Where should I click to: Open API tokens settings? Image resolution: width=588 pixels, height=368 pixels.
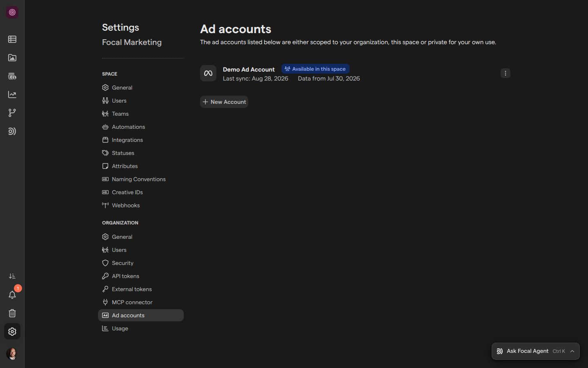(141, 276)
